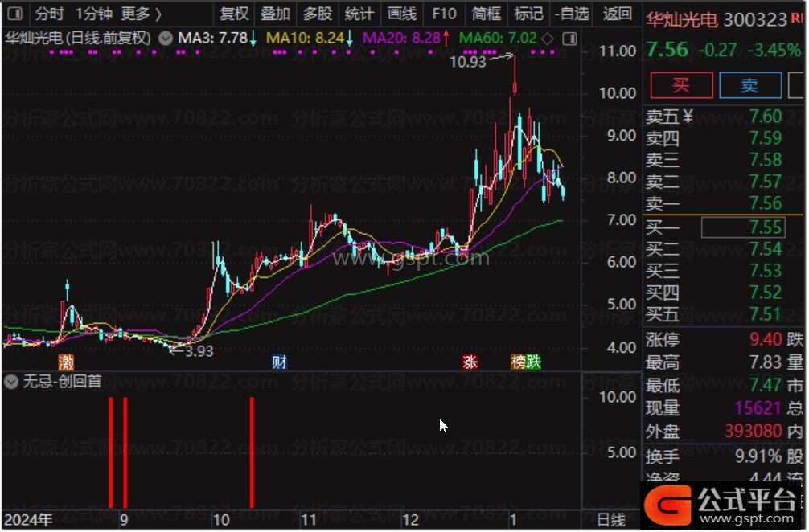Click the ¥ symbol next to 卖五
This screenshot has height=532, width=809.
pyautogui.click(x=688, y=117)
